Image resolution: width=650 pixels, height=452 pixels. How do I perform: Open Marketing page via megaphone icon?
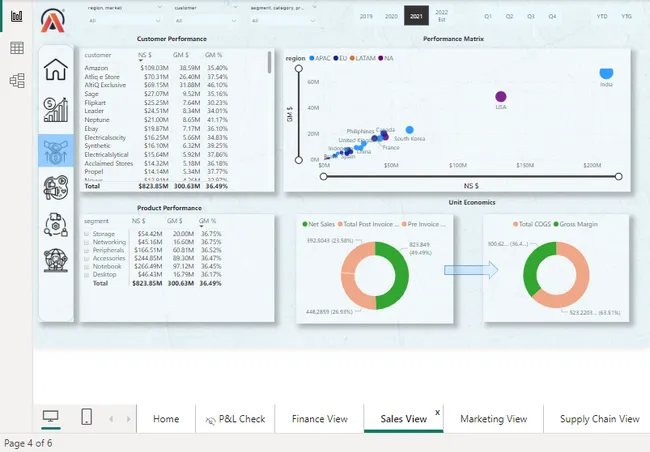(55, 188)
